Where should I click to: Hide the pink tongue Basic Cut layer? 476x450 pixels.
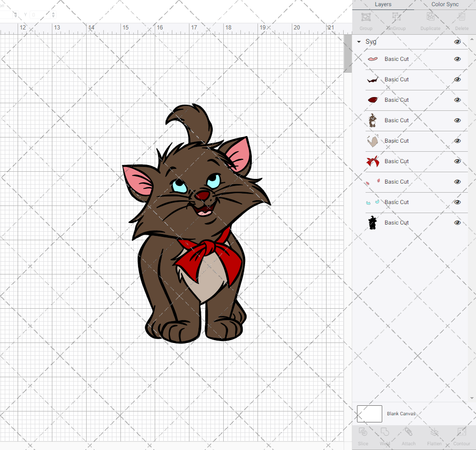click(457, 59)
